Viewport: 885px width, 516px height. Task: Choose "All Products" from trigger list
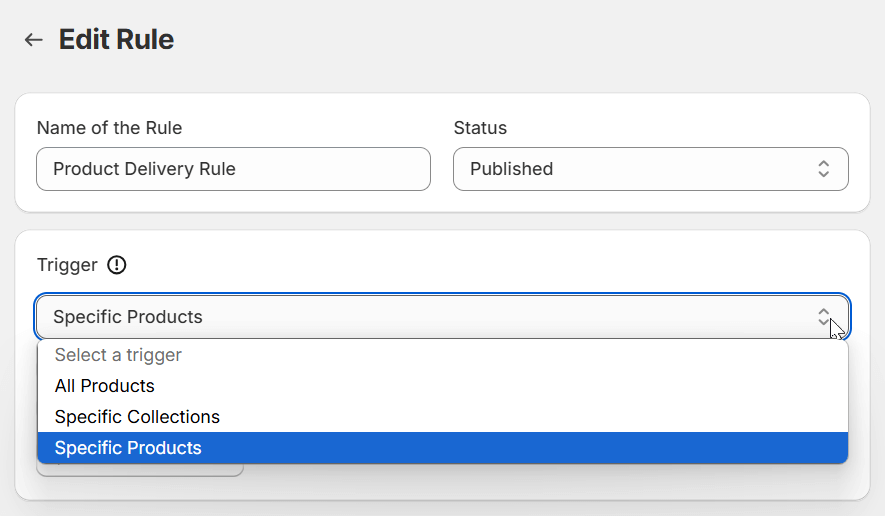105,386
